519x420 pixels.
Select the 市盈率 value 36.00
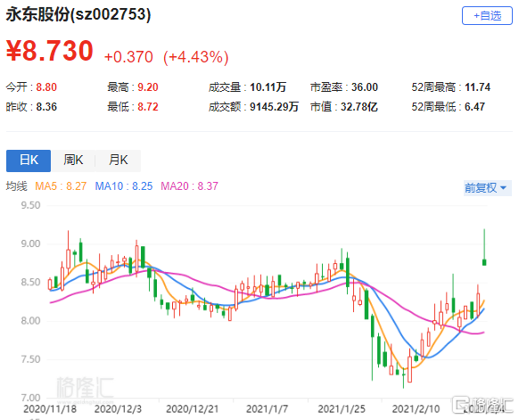(x=365, y=87)
